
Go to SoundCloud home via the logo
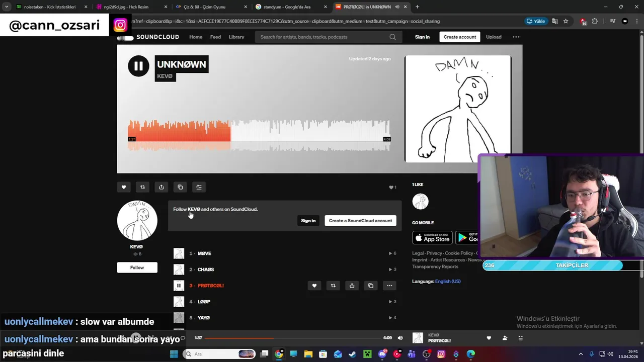[x=148, y=37]
